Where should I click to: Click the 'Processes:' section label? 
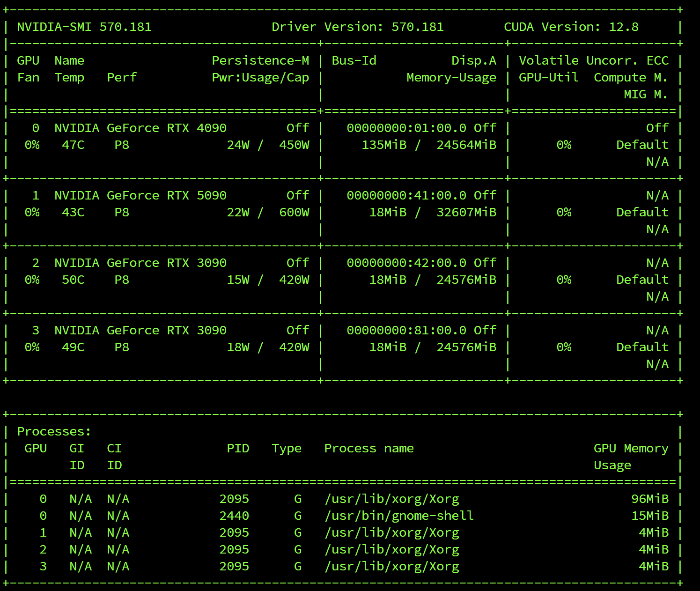point(54,431)
